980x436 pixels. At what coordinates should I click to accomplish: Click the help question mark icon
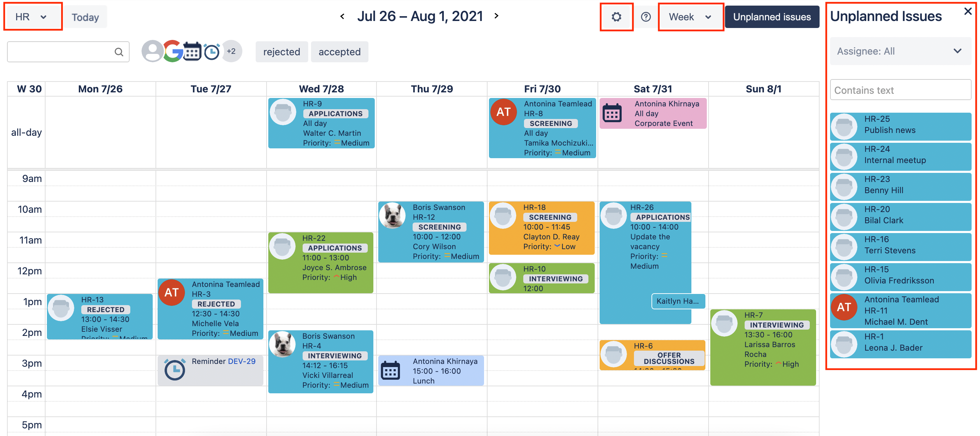tap(646, 17)
